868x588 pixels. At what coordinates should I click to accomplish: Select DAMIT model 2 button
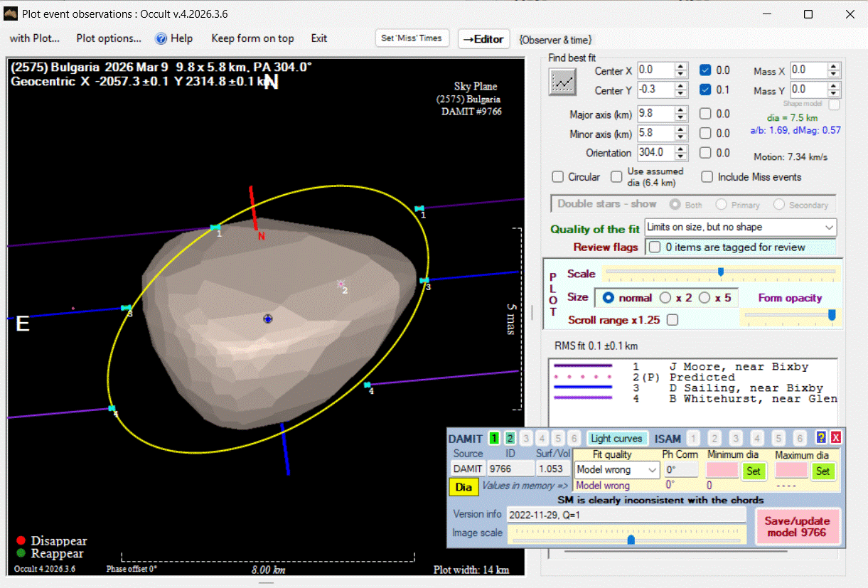pos(510,439)
